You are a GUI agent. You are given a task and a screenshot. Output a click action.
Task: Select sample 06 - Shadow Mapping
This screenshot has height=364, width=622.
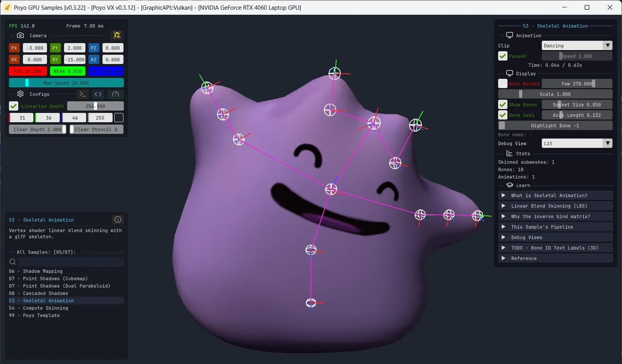pos(66,271)
